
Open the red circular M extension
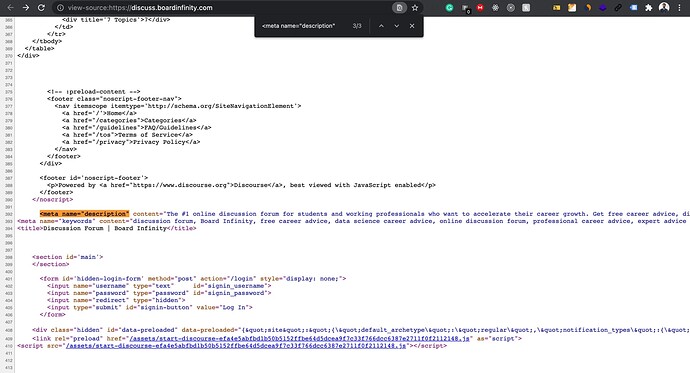(x=480, y=7)
